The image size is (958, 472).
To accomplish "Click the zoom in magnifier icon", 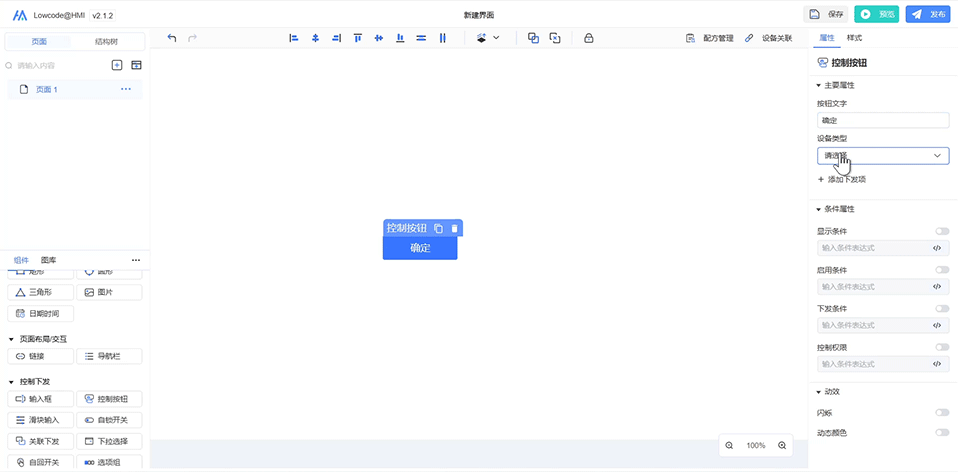I will [x=782, y=445].
